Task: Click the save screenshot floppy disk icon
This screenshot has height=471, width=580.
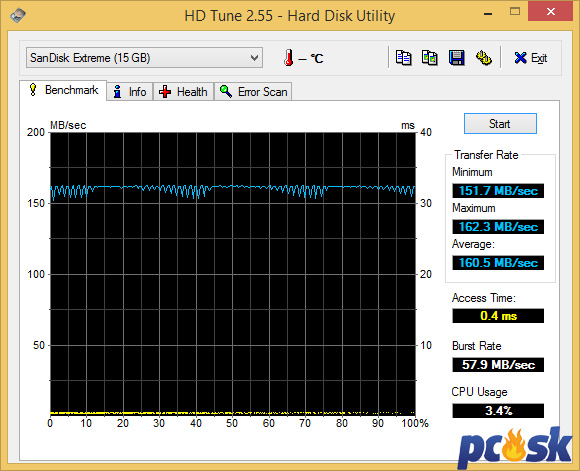Action: (x=456, y=58)
